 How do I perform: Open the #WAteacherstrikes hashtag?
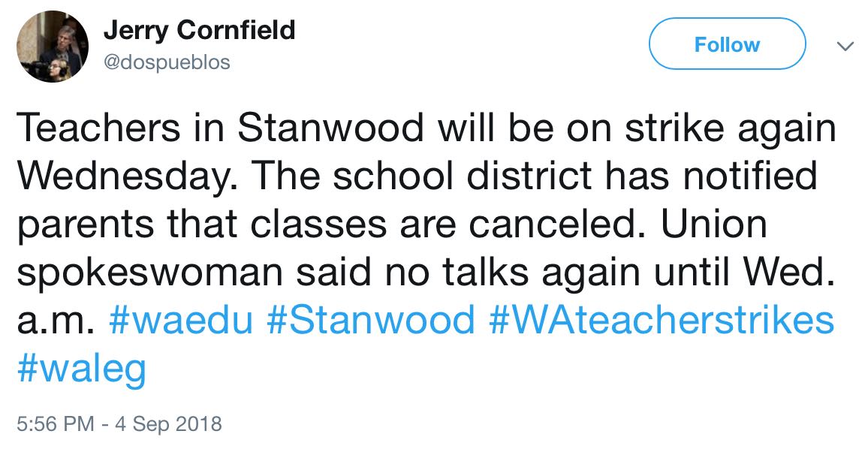tap(661, 321)
